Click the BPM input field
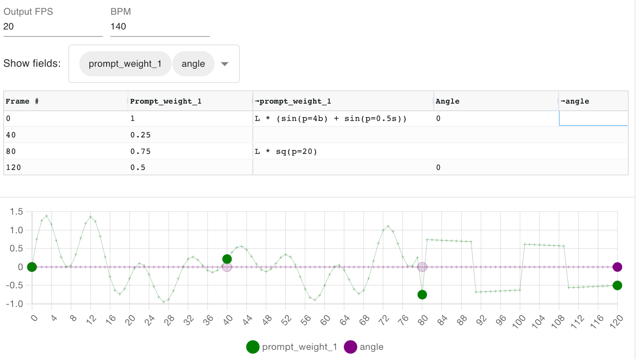Screen dimensions: 644x359 160,27
